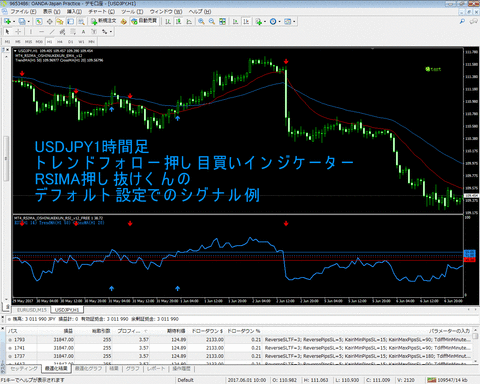Switch to the EURUSD,M15 chart tab
The width and height of the screenshot is (480, 384).
(x=32, y=310)
